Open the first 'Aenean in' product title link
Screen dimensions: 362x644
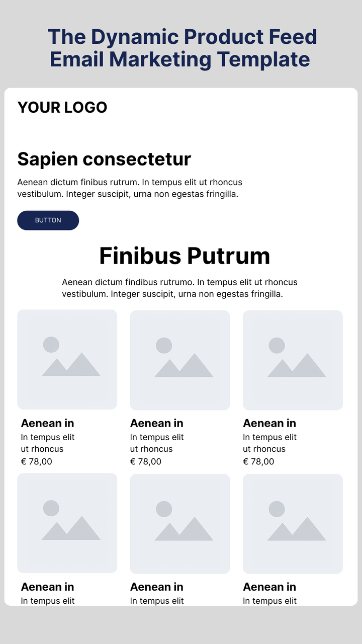click(48, 423)
